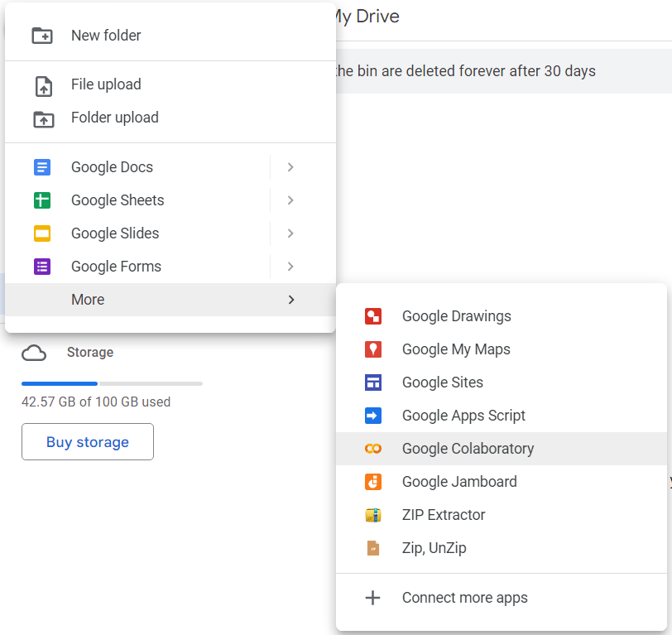Click the Zip, UnZip file icon
This screenshot has width=672, height=635.
[x=373, y=548]
